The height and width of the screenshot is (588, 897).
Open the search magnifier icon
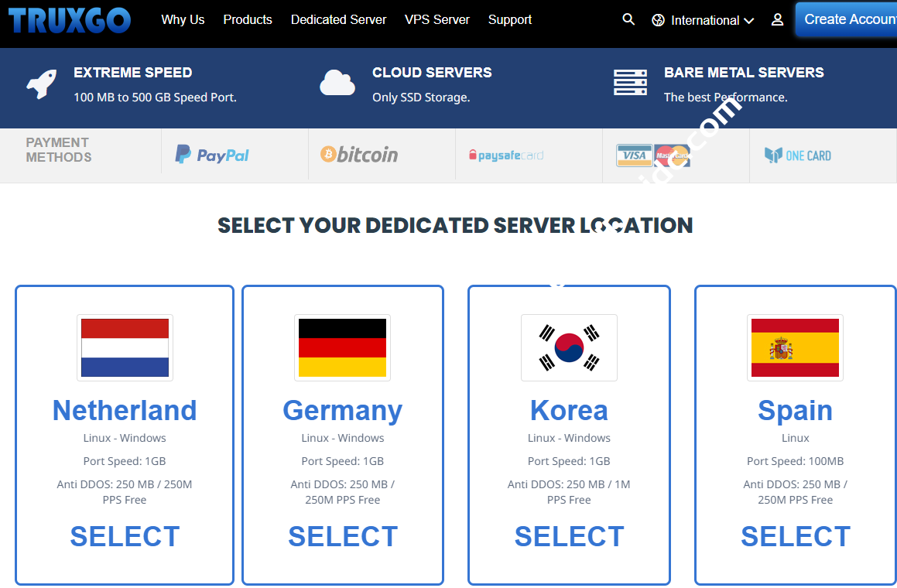(628, 19)
